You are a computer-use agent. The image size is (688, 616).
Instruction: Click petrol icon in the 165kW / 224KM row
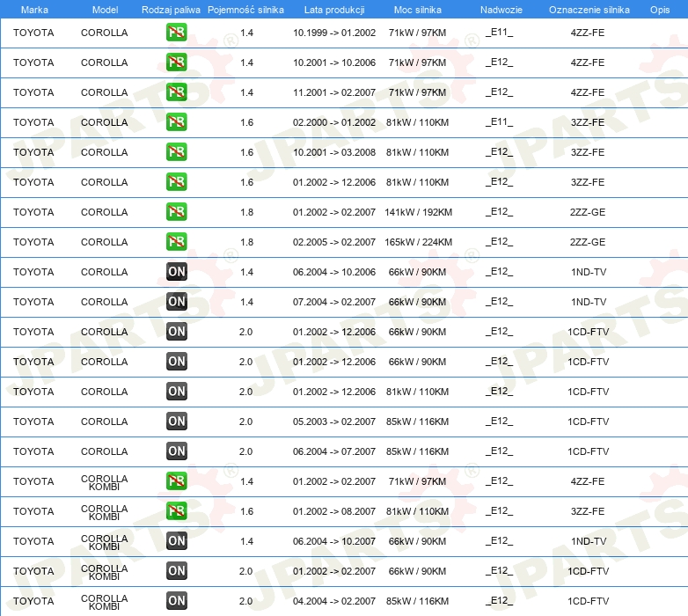tap(176, 242)
